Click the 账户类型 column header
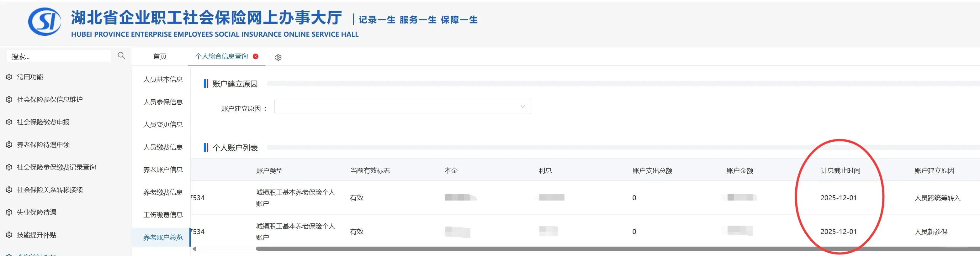 269,171
